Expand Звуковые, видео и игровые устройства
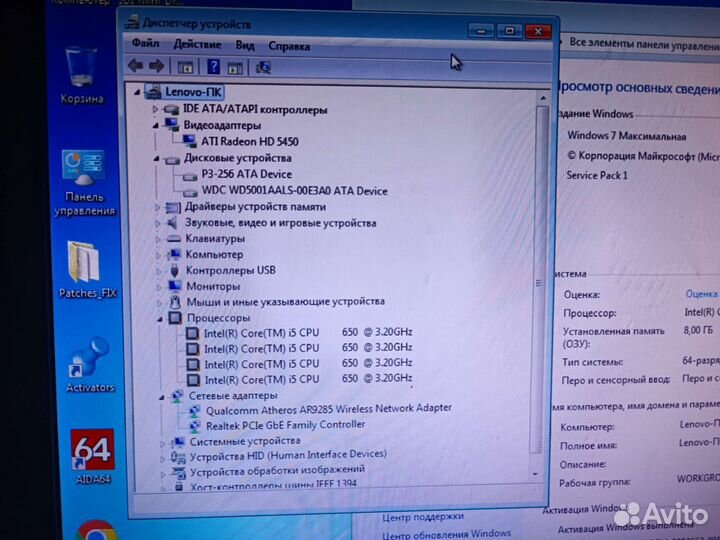The image size is (720, 540). pyautogui.click(x=158, y=224)
